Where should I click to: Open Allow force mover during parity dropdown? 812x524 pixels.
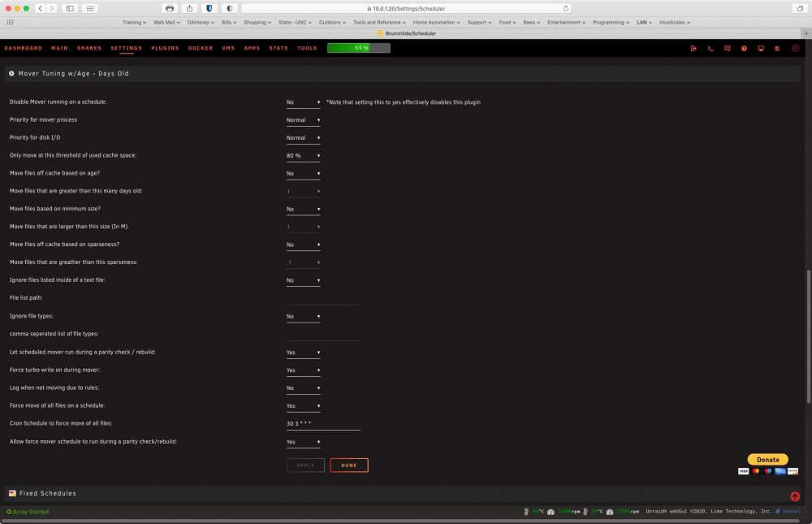(303, 442)
